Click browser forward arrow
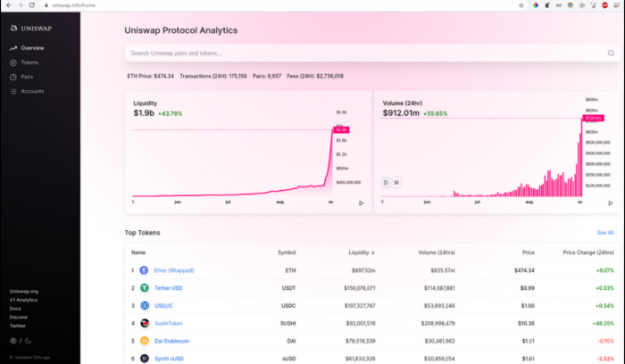This screenshot has width=625, height=364. (20, 5)
